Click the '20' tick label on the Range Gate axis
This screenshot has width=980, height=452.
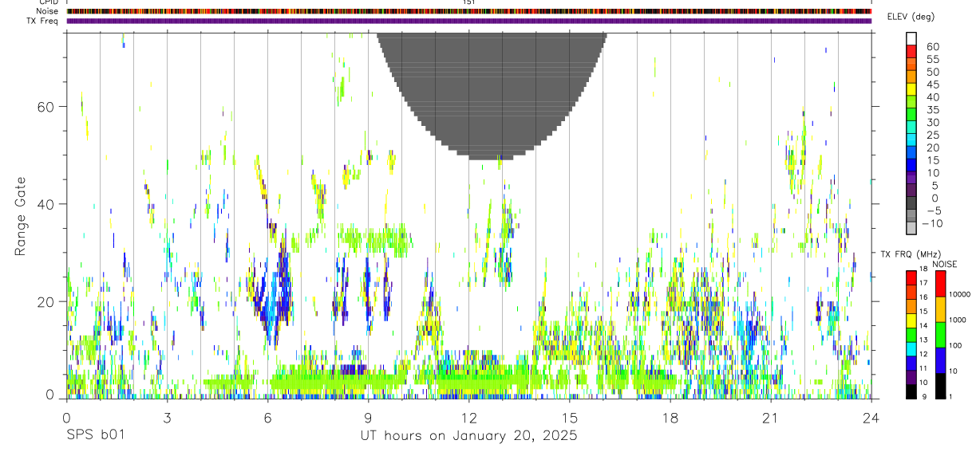pyautogui.click(x=46, y=301)
